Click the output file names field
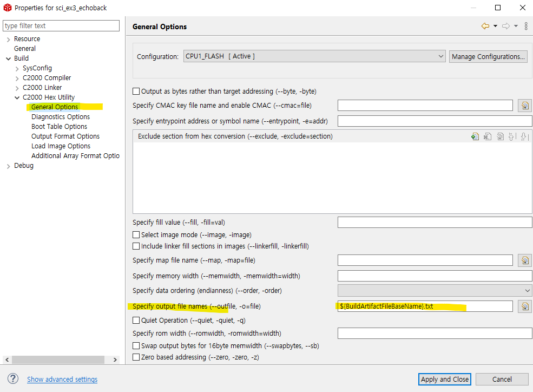Image resolution: width=533 pixels, height=392 pixels. [x=425, y=306]
